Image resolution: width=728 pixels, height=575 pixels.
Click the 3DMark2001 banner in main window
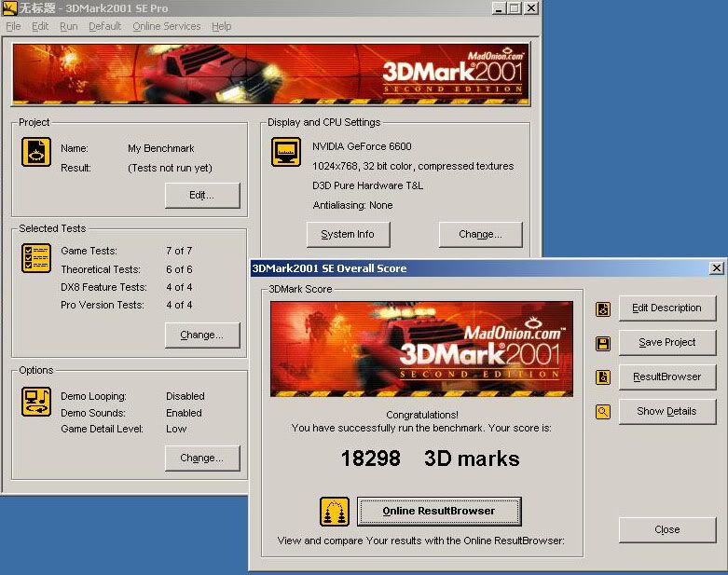tap(270, 75)
